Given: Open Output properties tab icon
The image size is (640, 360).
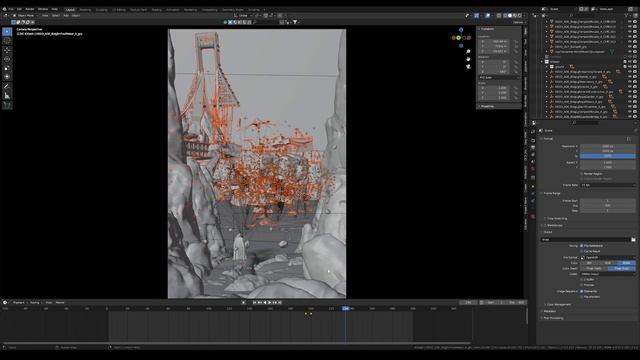Looking at the screenshot, I should pyautogui.click(x=533, y=148).
